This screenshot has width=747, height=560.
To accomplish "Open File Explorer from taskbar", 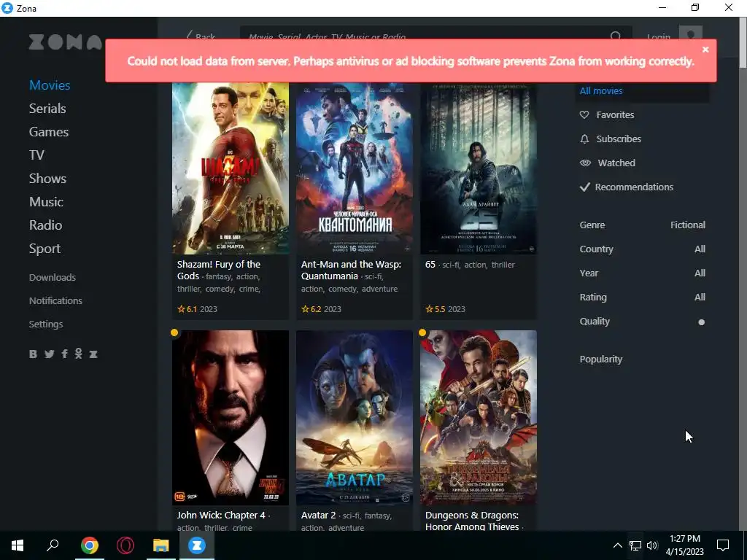I will coord(161,545).
